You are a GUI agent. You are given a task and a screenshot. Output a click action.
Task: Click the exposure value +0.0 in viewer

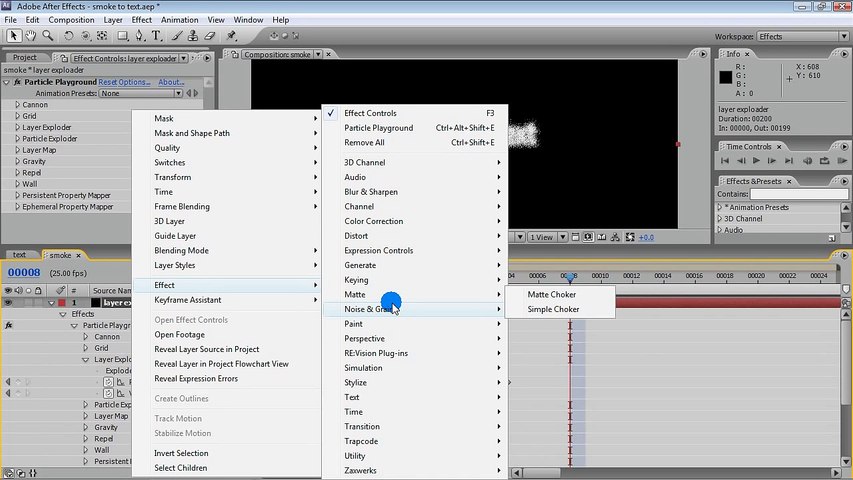pyautogui.click(x=646, y=237)
